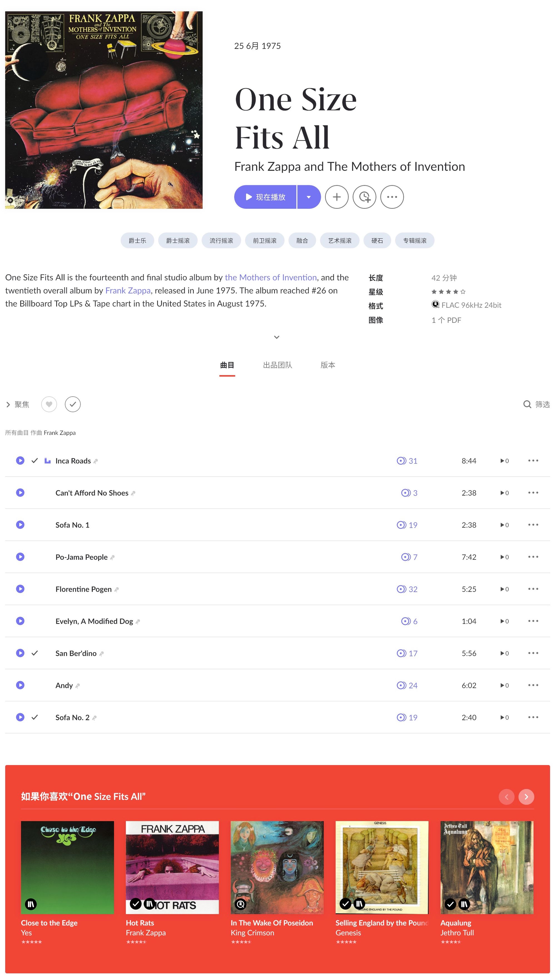Expand the album description chevron
Viewport: 556px width, 980px height.
point(277,337)
